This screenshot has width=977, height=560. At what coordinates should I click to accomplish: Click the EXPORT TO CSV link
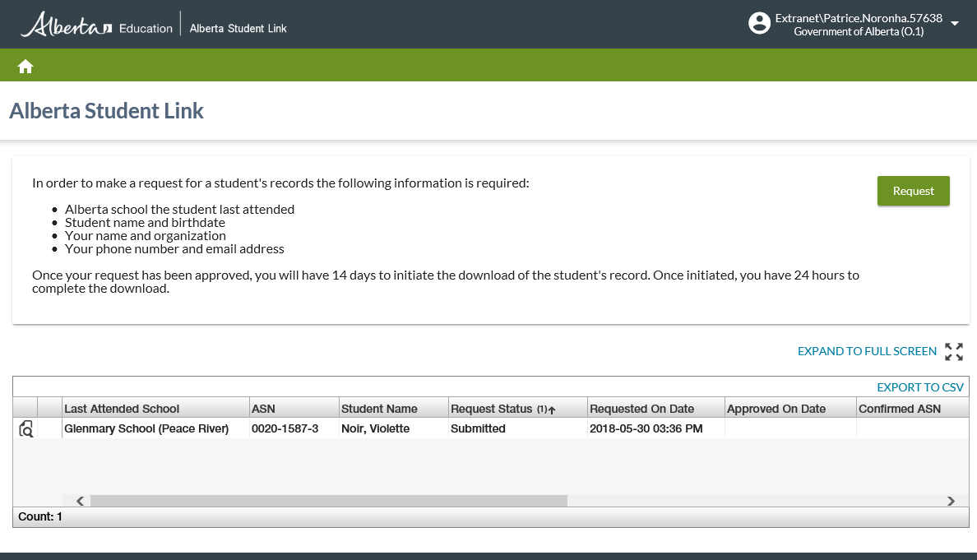(x=919, y=387)
